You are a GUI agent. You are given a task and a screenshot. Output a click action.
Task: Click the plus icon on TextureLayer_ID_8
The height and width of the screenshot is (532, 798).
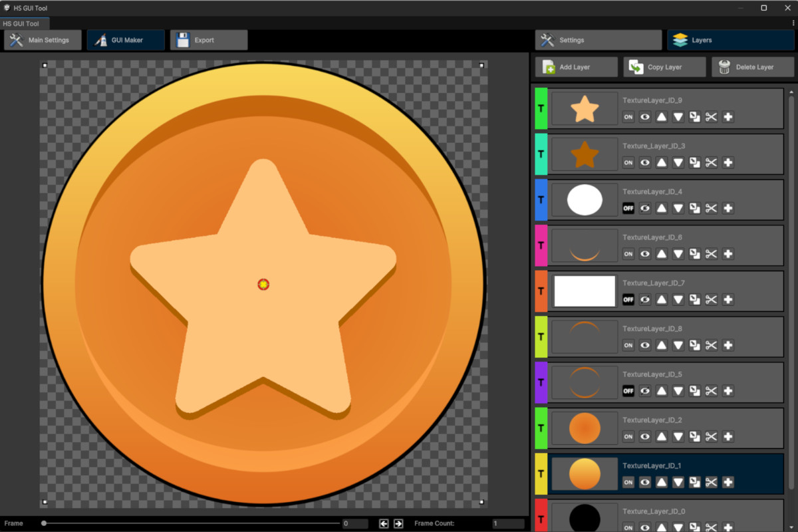[x=728, y=345]
